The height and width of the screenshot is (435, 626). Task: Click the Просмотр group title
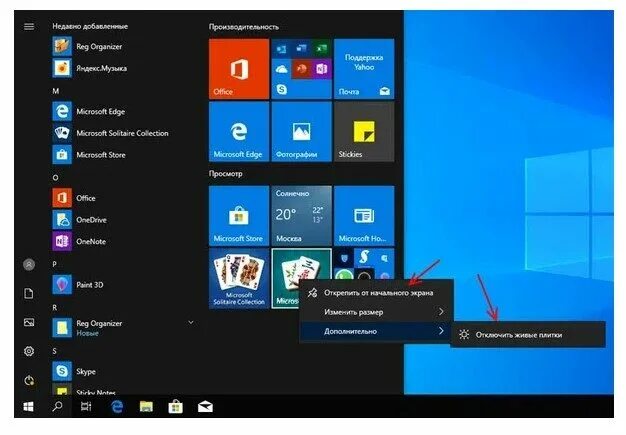click(226, 174)
